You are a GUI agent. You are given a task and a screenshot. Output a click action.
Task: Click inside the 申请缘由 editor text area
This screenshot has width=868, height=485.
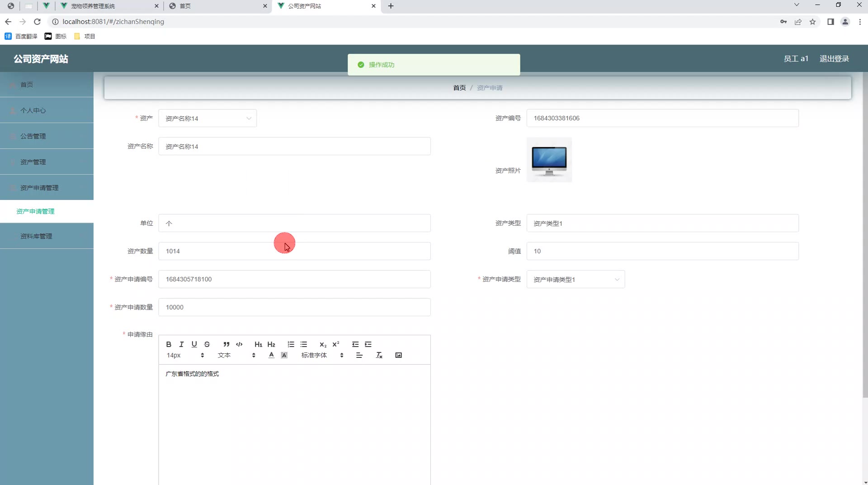[294, 424]
